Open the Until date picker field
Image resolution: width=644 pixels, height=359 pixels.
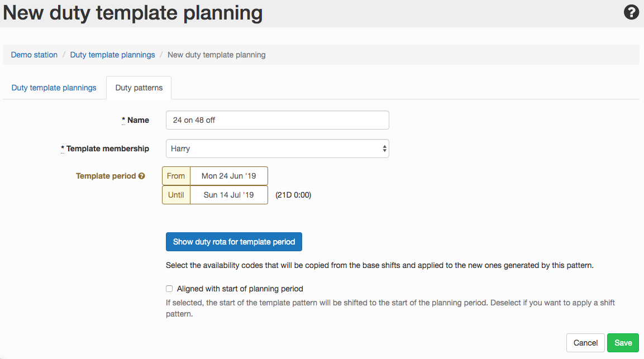point(228,195)
